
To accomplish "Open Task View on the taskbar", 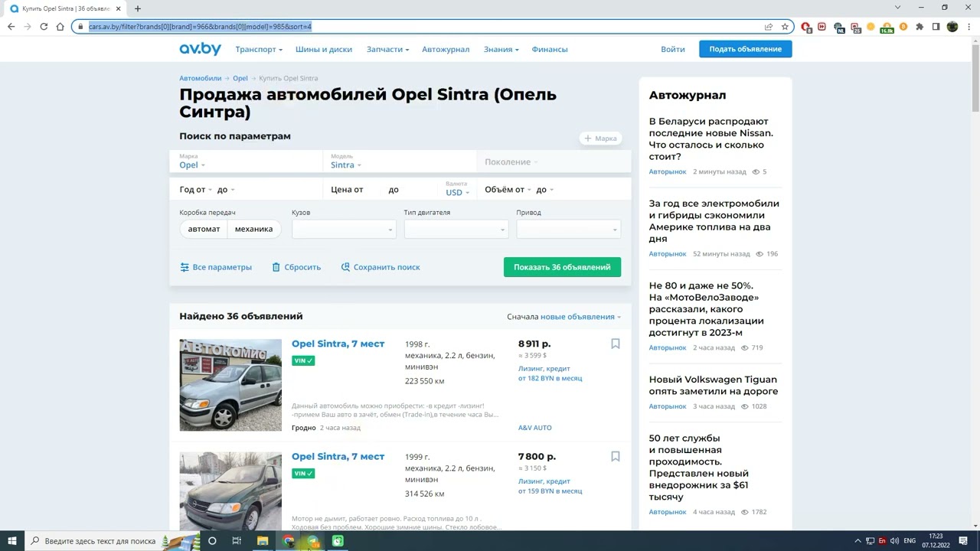I will (x=237, y=541).
